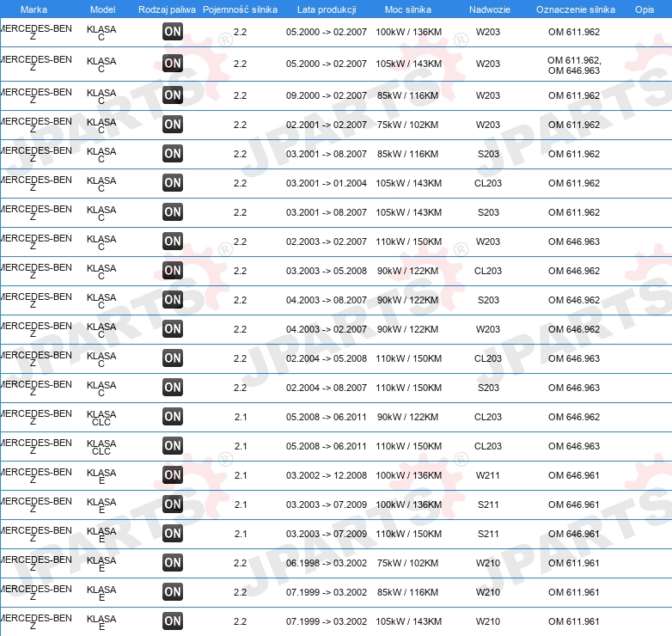Click the '02.2001 -> 02.2007' production years cell
This screenshot has height=636, width=672.
[x=327, y=125]
